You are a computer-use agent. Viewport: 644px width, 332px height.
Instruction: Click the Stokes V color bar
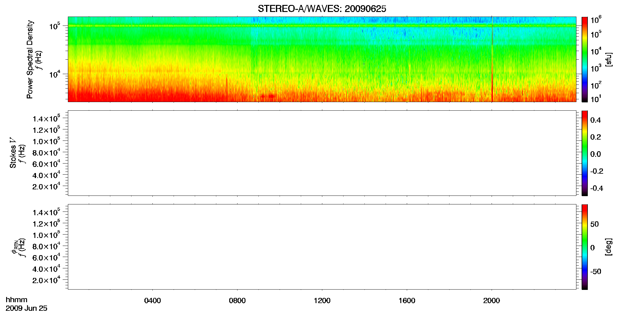(x=585, y=153)
